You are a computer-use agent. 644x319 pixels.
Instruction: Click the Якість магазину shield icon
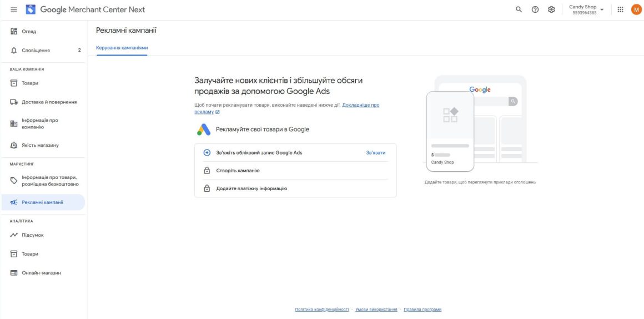click(14, 145)
